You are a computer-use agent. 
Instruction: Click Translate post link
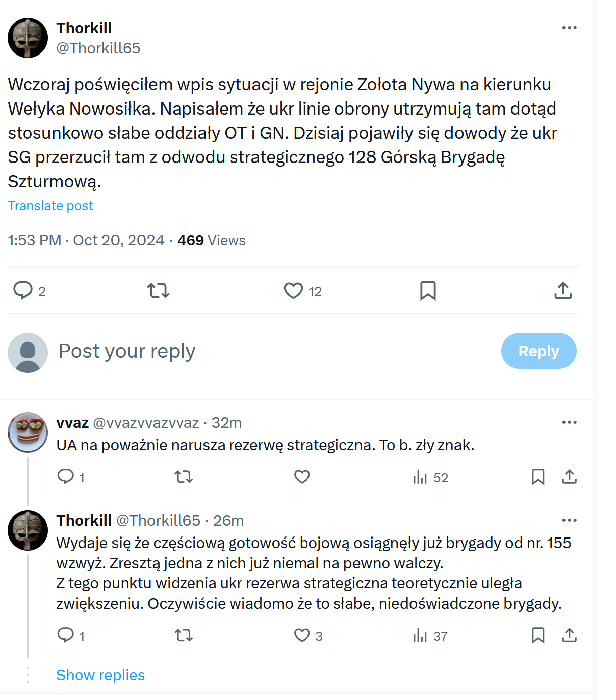coord(50,206)
